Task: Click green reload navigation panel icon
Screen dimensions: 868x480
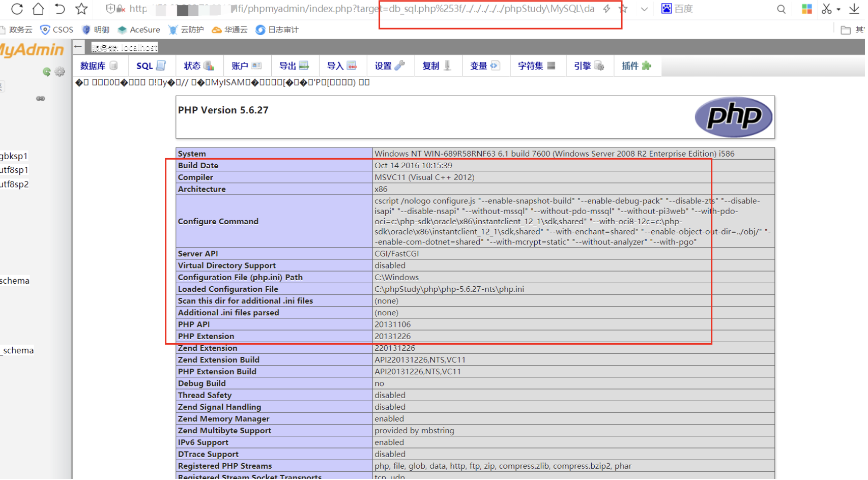Action: pyautogui.click(x=47, y=72)
